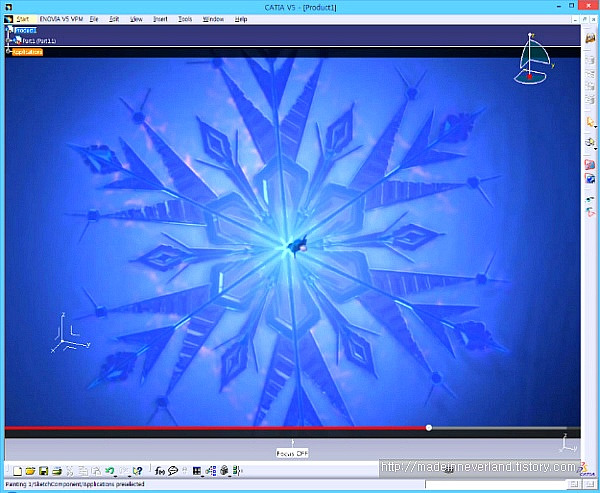Click the CATIA logo icon in menu bar
Image resolution: width=600 pixels, height=493 pixels.
[8, 19]
